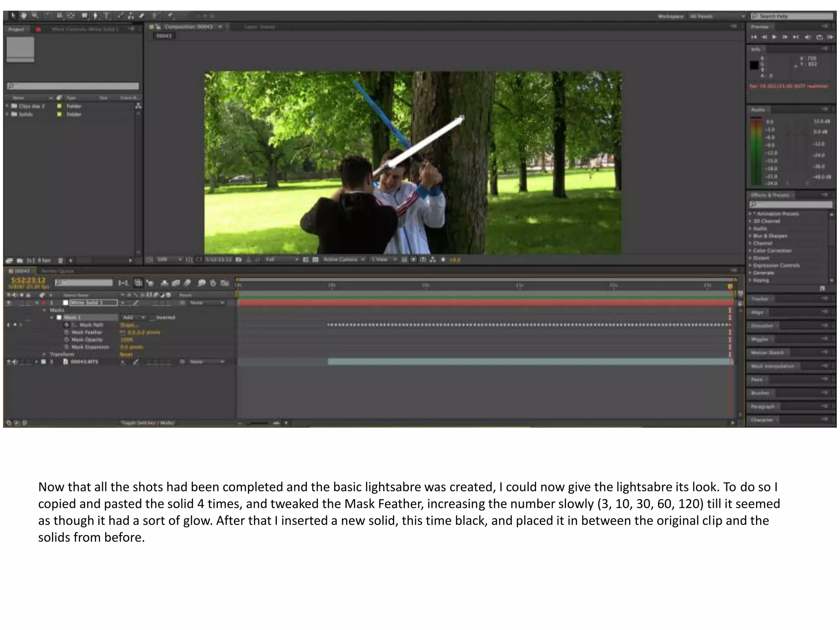Take a snapshot with the camera icon
The height and width of the screenshot is (630, 840).
coord(238,260)
